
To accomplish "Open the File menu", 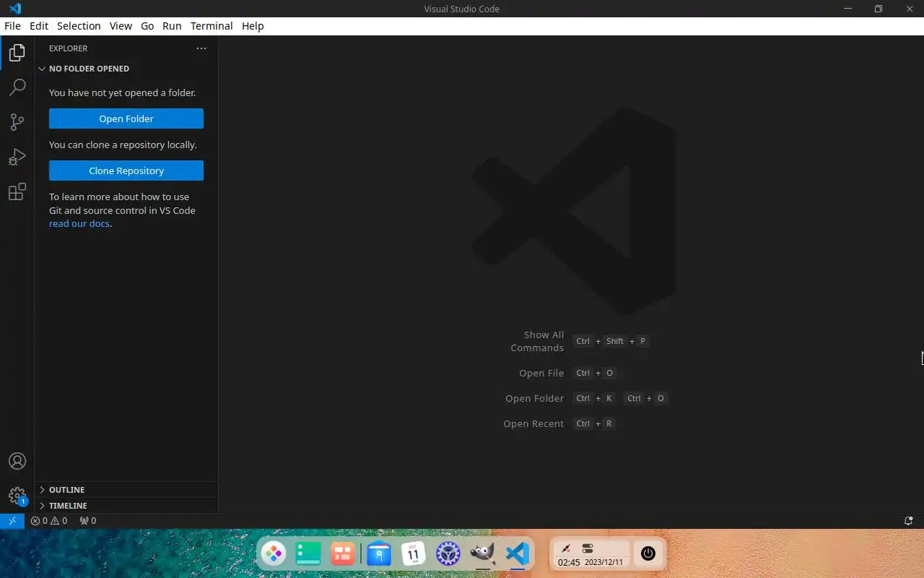I will tap(12, 26).
